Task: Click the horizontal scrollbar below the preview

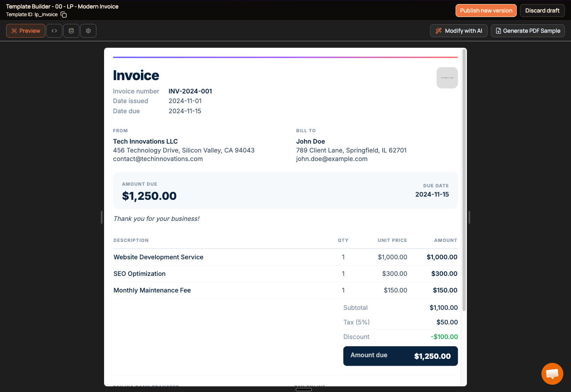Action: point(303,389)
